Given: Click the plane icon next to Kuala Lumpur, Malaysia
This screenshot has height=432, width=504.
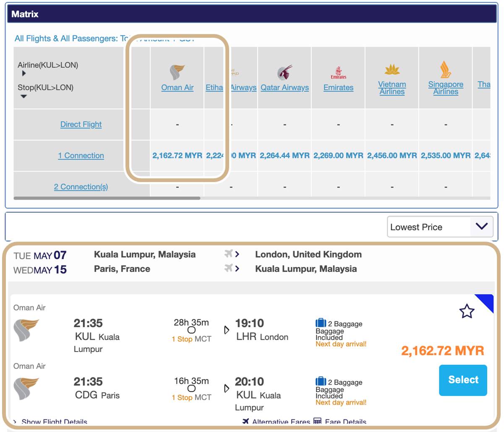Looking at the screenshot, I should point(229,254).
